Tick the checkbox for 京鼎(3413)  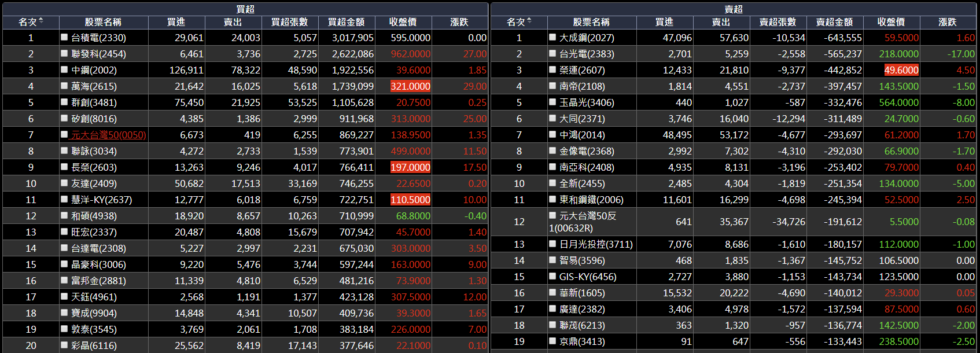coord(552,341)
